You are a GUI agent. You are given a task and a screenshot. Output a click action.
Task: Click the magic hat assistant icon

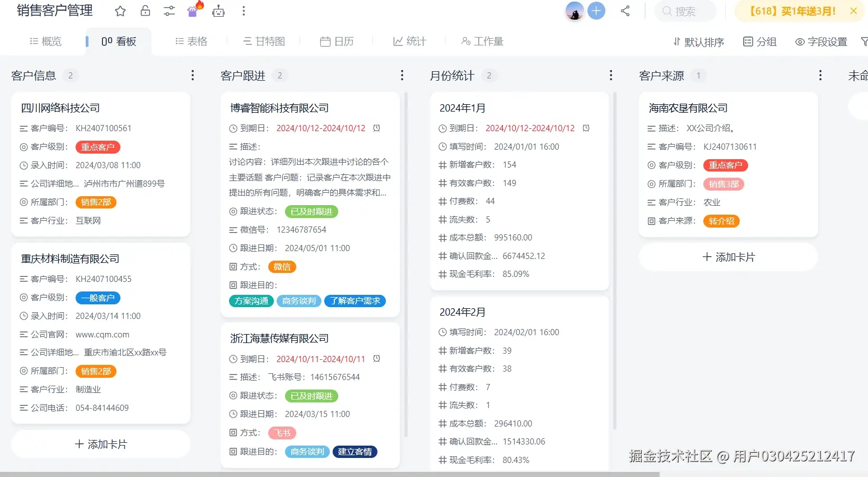(x=193, y=11)
